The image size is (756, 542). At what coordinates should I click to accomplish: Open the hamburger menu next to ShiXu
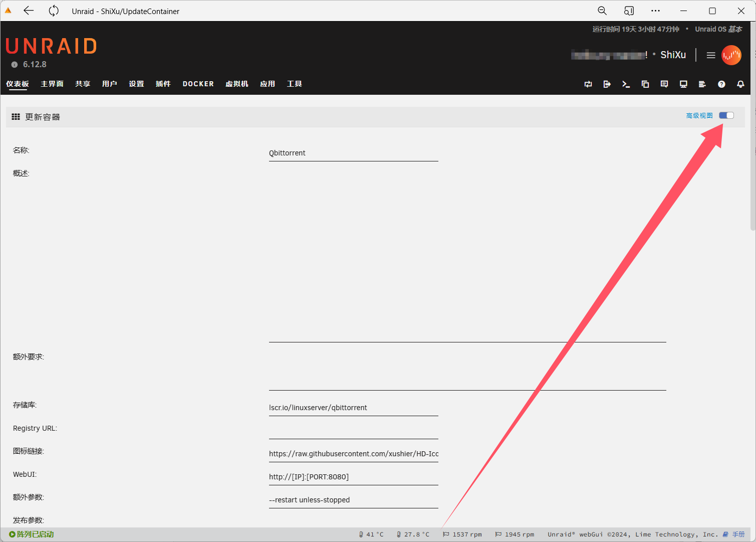click(710, 55)
